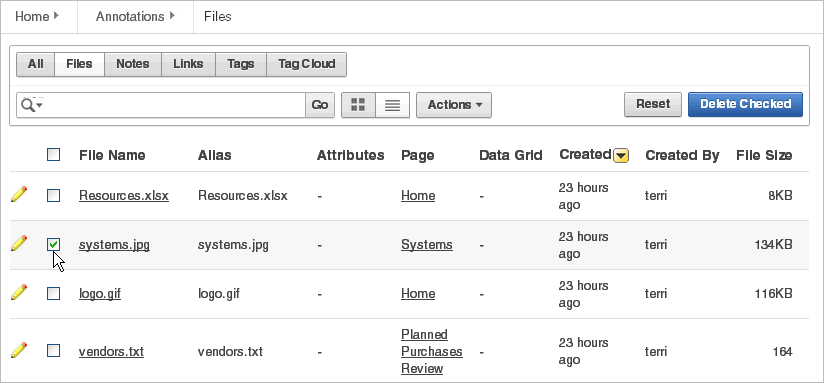Open the Resources.xlsx file link
Screen dimensions: 824x383
coord(123,195)
